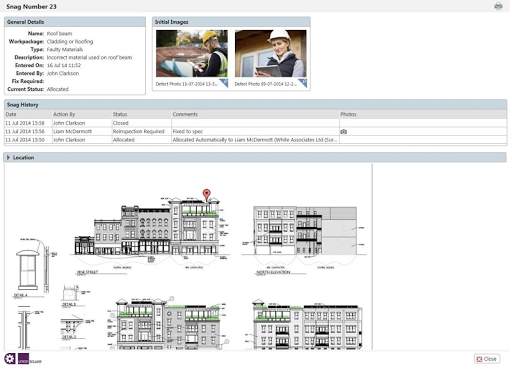Click corner flag on first defect photo
Image resolution: width=512 pixels, height=369 pixels.
pos(224,83)
